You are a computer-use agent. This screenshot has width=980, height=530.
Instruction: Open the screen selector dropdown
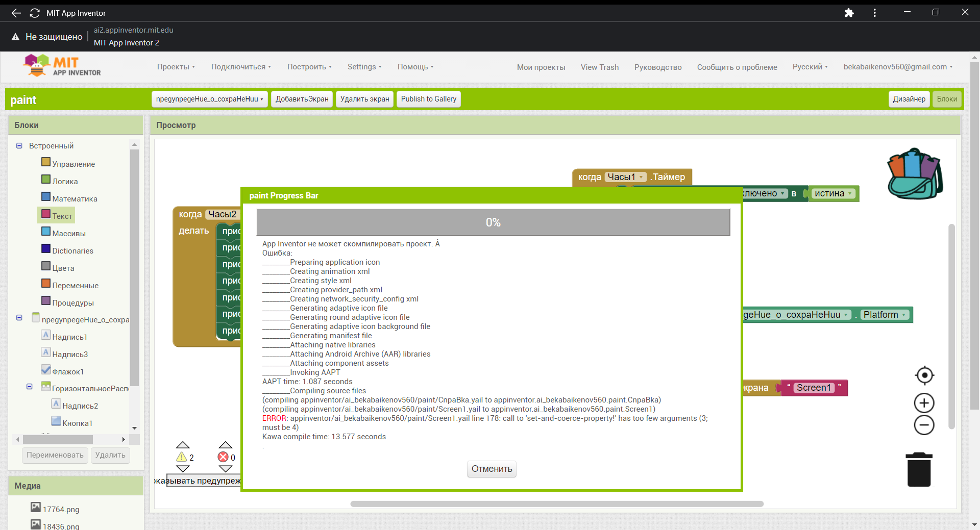209,99
